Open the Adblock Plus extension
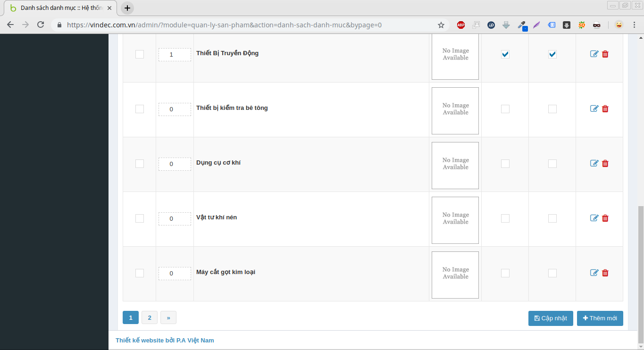 coord(461,25)
